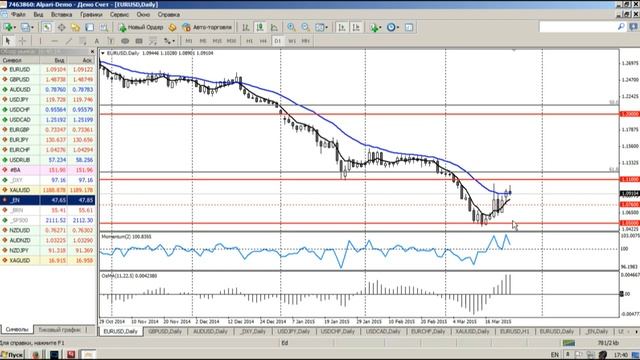The height and width of the screenshot is (360, 640).
Task: Select the rectangle drawing tool
Action: (139, 41)
